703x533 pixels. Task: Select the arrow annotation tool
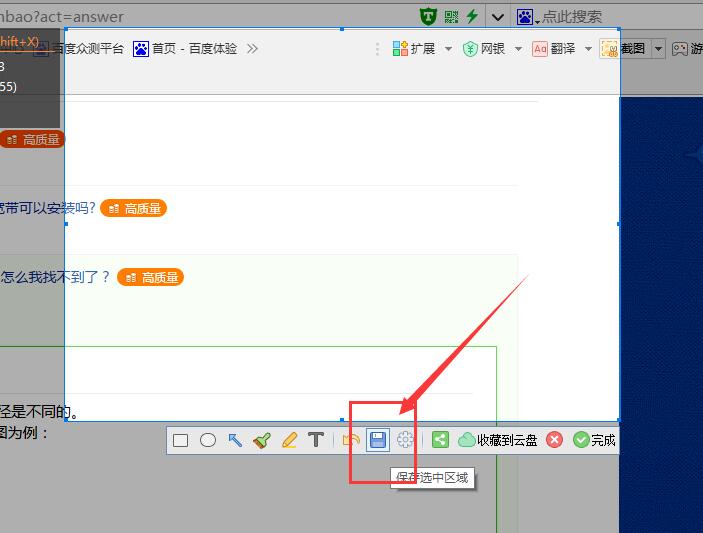coord(235,440)
